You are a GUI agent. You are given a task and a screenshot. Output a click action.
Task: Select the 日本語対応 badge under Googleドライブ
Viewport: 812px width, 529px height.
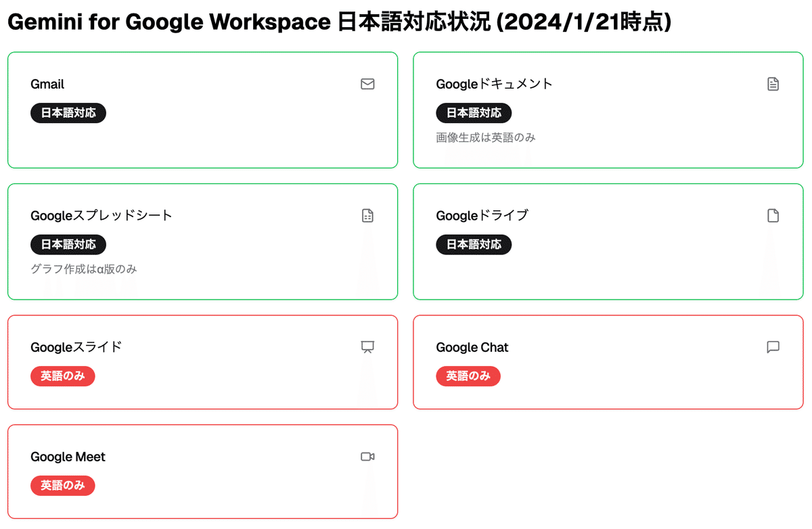474,244
